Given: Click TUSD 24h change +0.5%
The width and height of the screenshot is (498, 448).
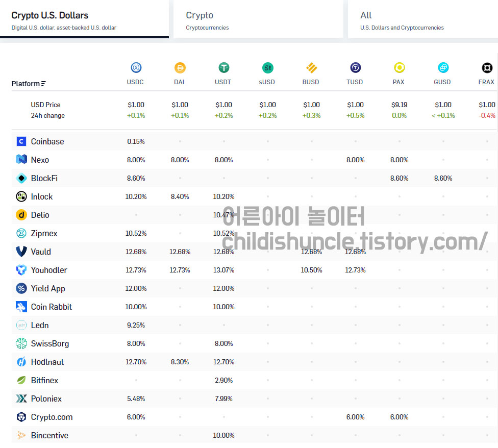Looking at the screenshot, I should (356, 116).
